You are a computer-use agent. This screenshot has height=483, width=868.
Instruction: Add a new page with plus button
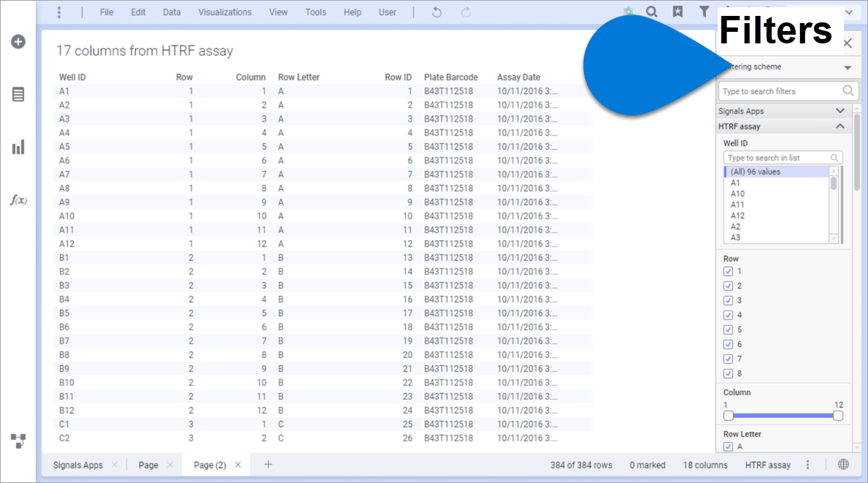point(268,465)
